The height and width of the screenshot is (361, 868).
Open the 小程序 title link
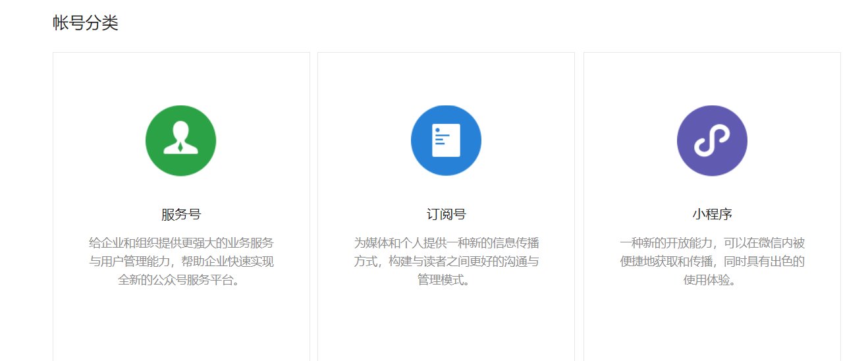[x=712, y=215]
